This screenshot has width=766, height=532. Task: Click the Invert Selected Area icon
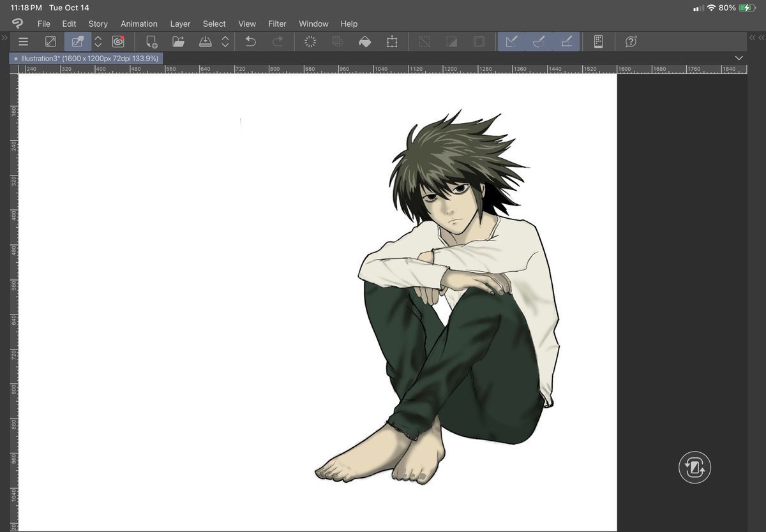452,41
